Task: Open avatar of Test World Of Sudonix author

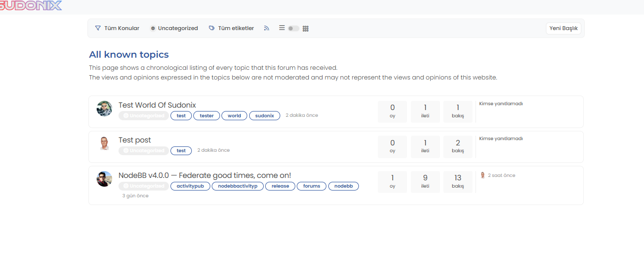Action: point(104,109)
